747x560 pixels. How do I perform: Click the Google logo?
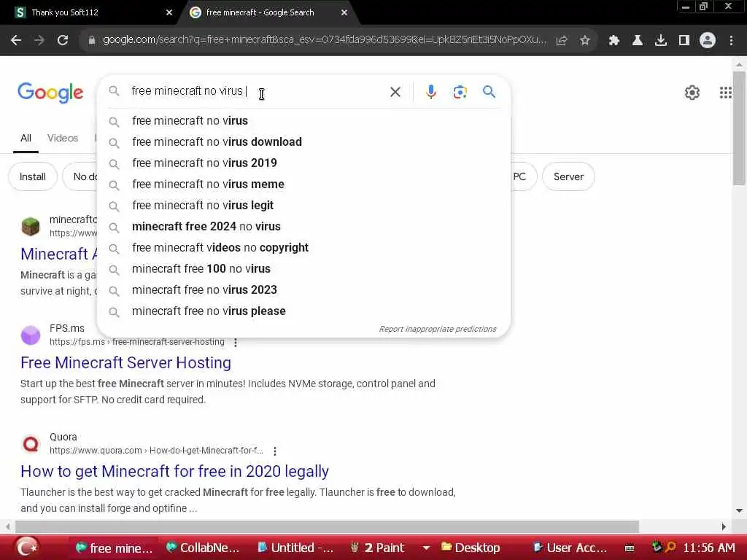pyautogui.click(x=50, y=93)
